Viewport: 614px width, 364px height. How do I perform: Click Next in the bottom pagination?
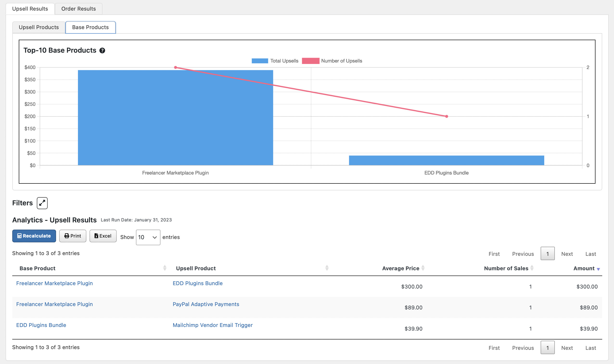click(x=567, y=348)
